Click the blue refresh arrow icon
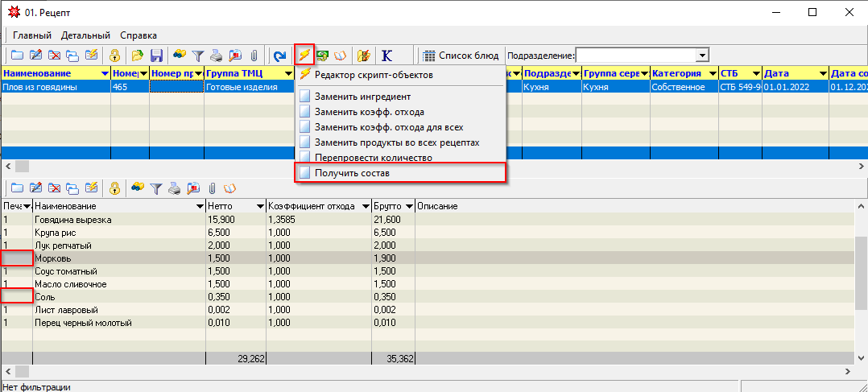The image size is (868, 392). pos(280,56)
